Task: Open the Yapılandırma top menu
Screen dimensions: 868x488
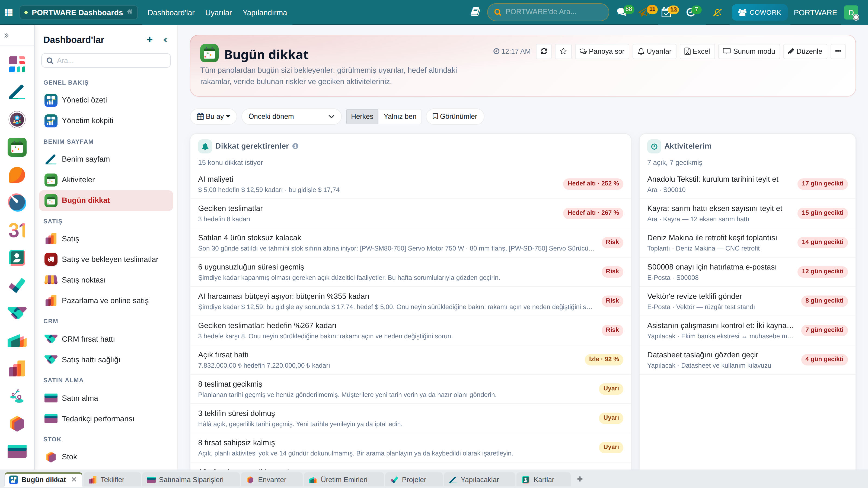Action: tap(264, 12)
